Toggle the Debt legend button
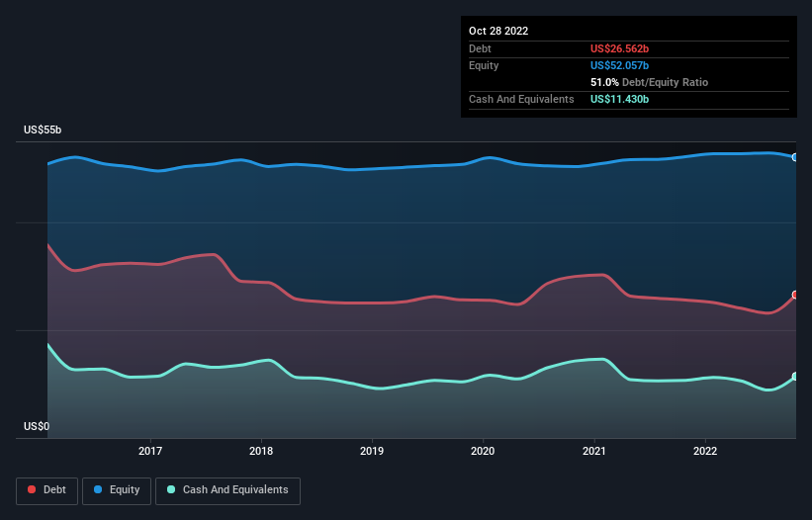Screen dimensions: 812x520 [47, 490]
